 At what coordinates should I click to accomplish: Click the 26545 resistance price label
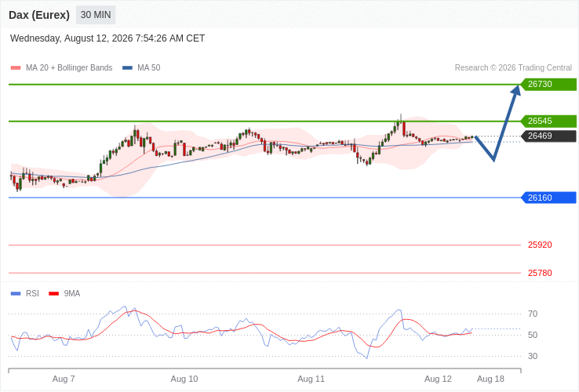(548, 121)
